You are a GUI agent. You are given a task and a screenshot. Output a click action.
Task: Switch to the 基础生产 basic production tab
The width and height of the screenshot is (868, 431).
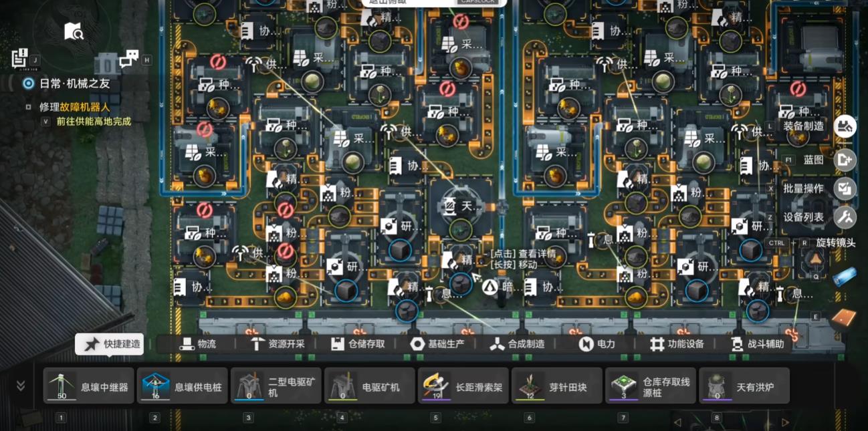tap(438, 344)
